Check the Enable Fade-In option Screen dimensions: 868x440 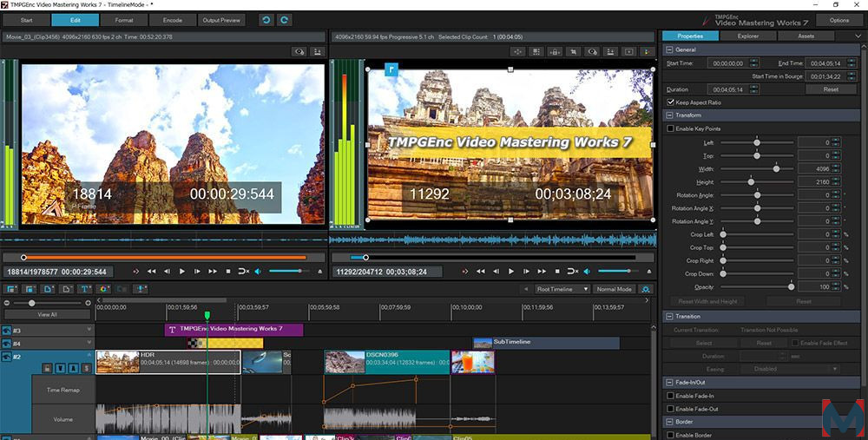(x=670, y=396)
